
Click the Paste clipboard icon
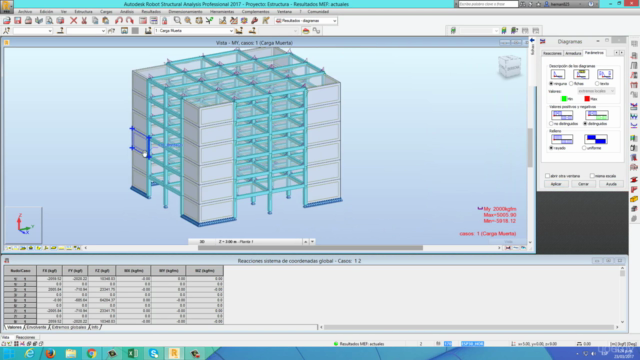click(105, 20)
